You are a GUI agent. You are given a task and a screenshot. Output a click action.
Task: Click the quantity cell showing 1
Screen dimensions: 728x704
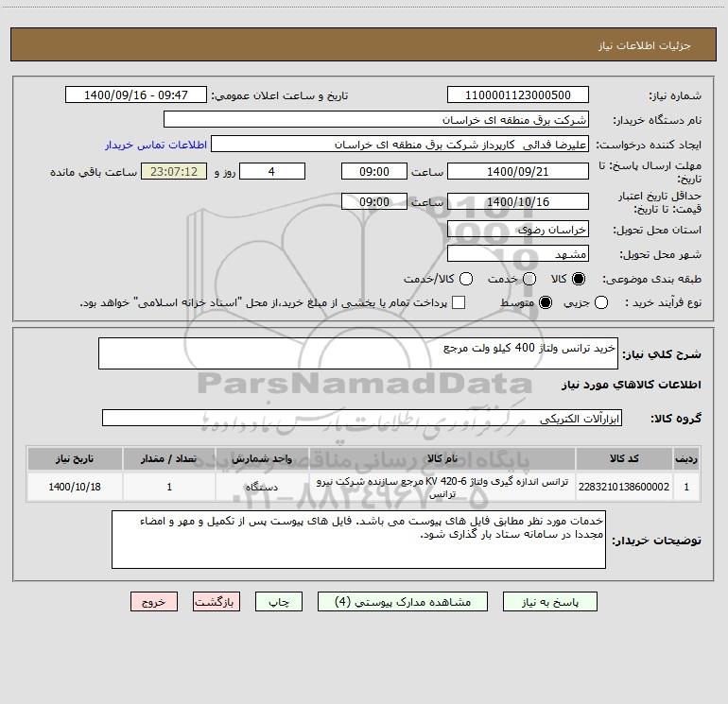[169, 487]
